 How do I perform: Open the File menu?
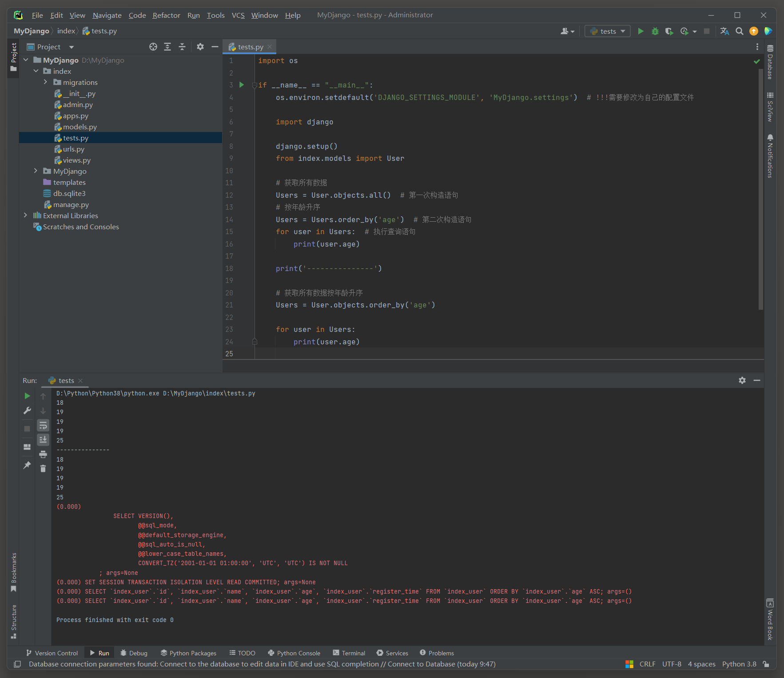(37, 15)
